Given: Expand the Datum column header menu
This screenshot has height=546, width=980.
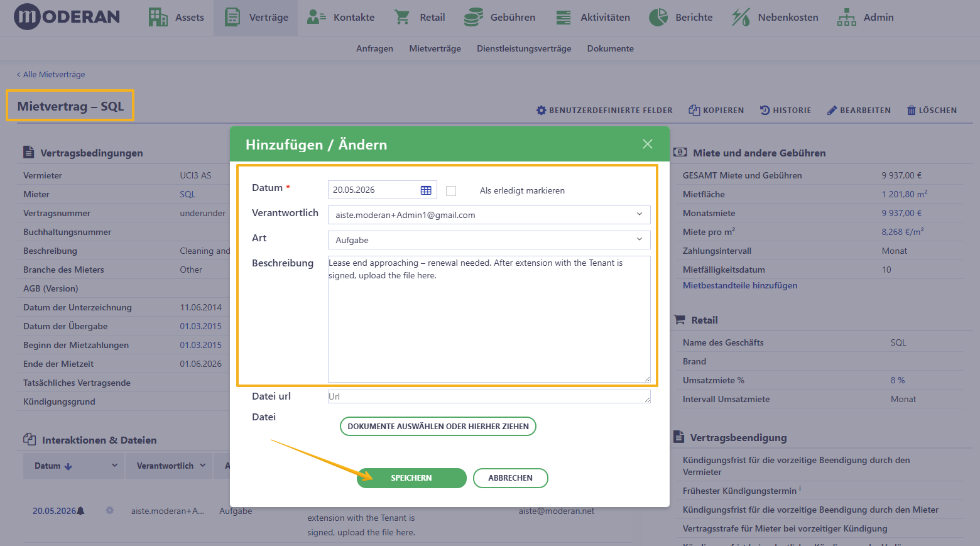Looking at the screenshot, I should point(114,466).
